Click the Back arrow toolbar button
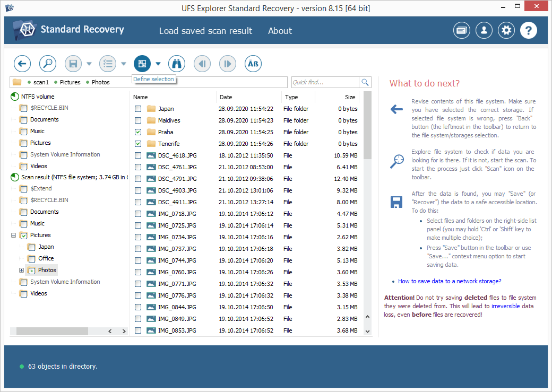This screenshot has height=392, width=552. 22,64
